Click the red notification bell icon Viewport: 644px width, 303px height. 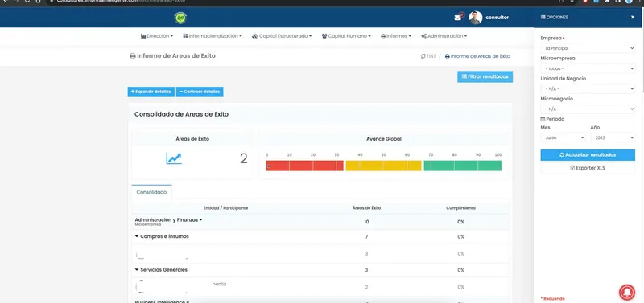pos(627,292)
